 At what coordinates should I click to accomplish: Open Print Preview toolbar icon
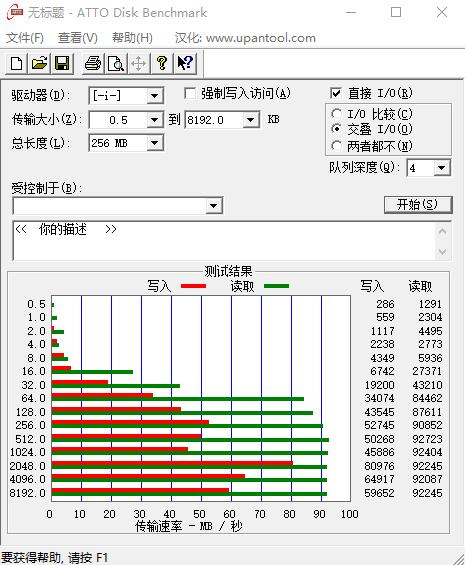[x=116, y=63]
